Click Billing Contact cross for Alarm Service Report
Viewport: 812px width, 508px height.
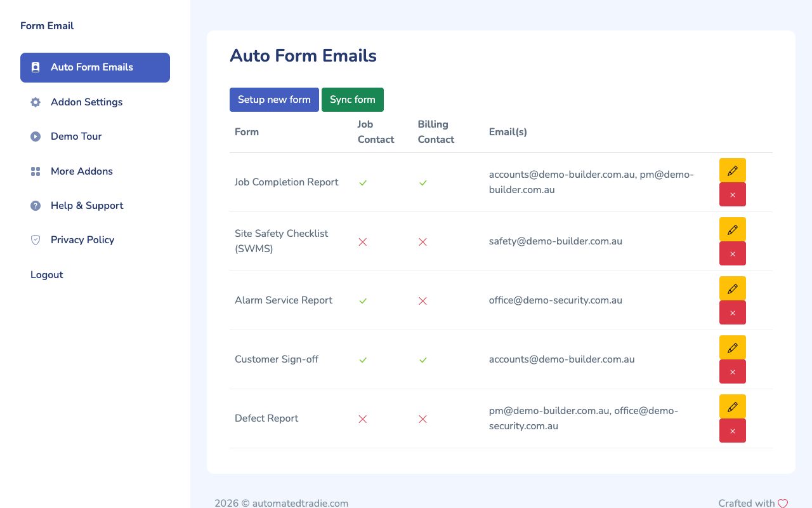423,301
